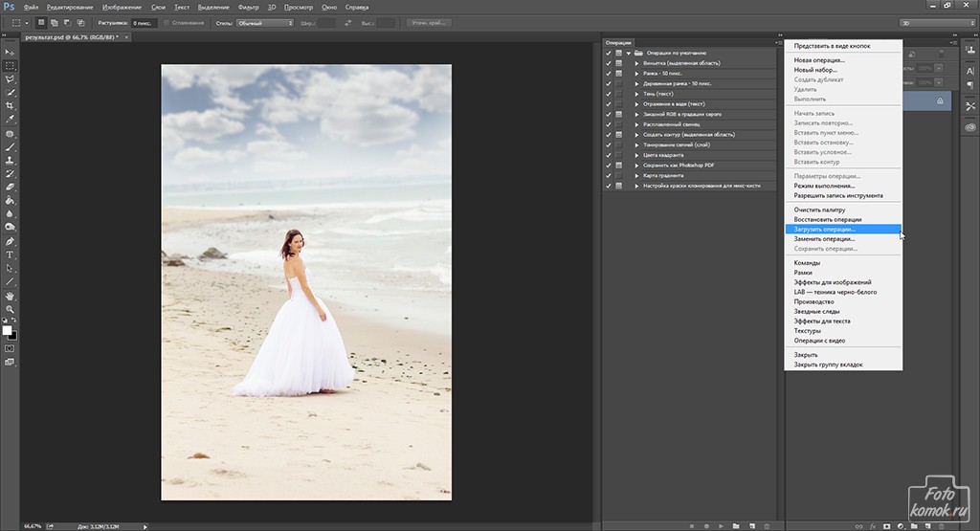Click the Уточн. край button
The height and width of the screenshot is (531, 980).
pos(430,22)
